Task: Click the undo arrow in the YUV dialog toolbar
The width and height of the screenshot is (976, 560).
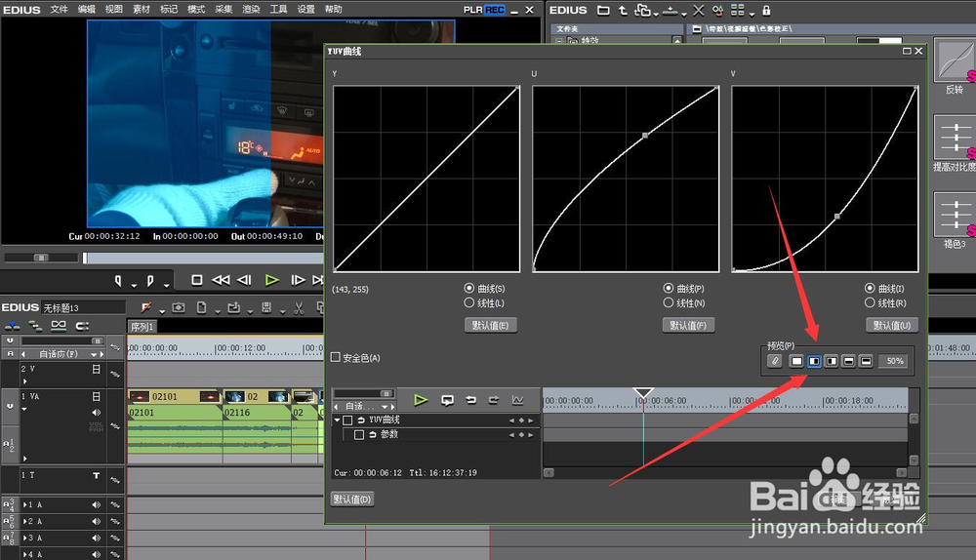Action: (x=470, y=400)
